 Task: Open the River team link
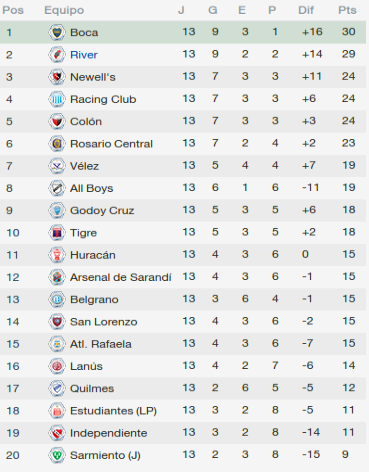tap(84, 55)
